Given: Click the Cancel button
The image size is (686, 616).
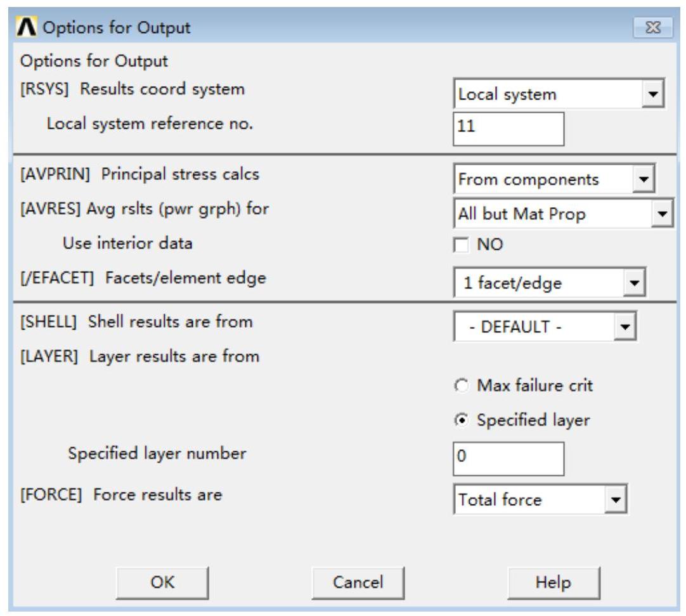Looking at the screenshot, I should (358, 582).
